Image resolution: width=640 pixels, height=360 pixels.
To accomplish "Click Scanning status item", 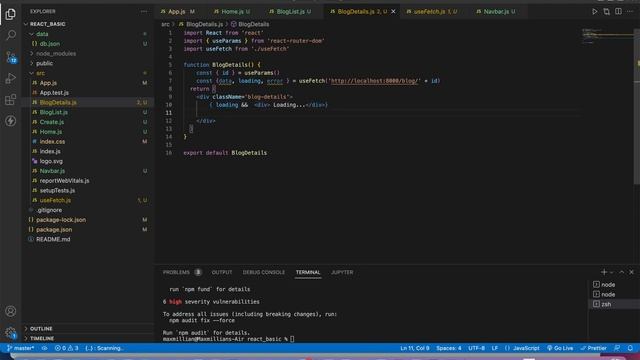I will pos(105,348).
